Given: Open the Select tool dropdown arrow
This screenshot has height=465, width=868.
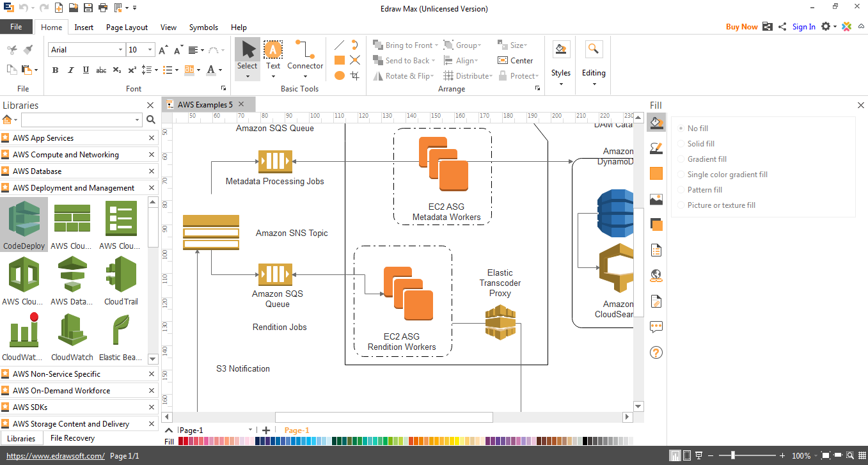Looking at the screenshot, I should [247, 77].
